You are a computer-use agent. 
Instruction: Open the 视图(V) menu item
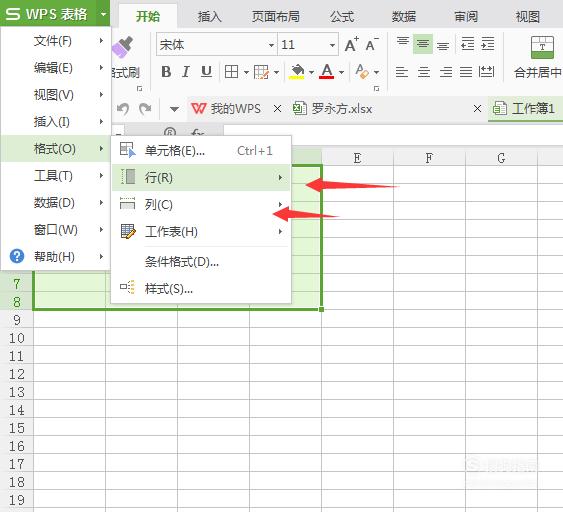pyautogui.click(x=56, y=94)
